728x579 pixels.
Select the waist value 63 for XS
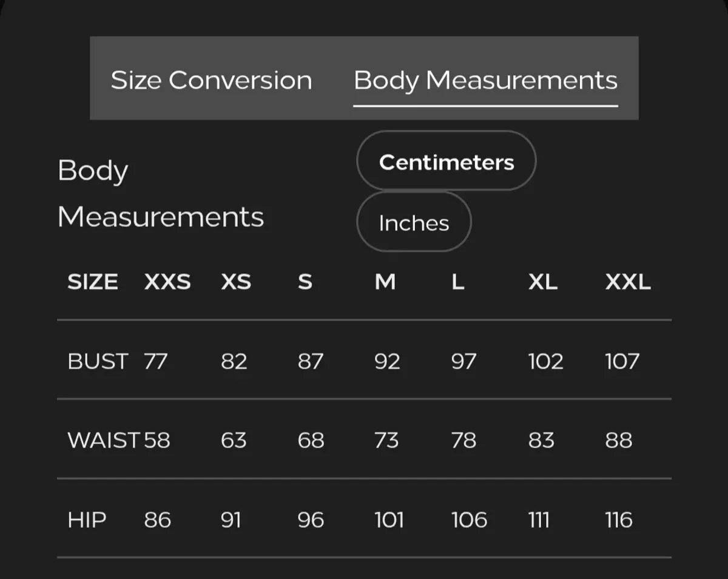pyautogui.click(x=234, y=440)
